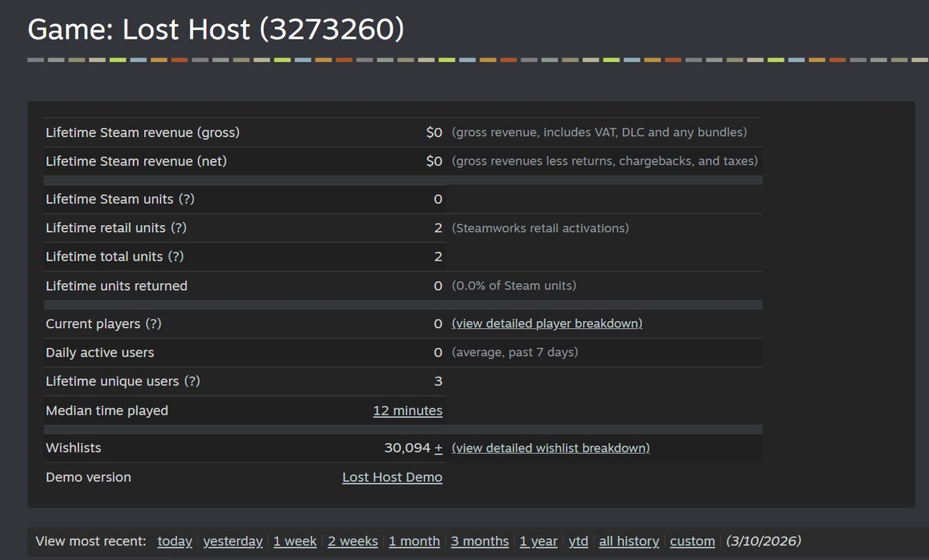The image size is (929, 560).
Task: Show the 1 week range
Action: [295, 541]
